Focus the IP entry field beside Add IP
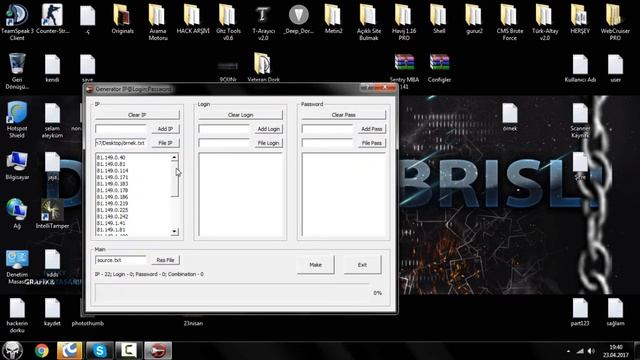 pos(121,129)
